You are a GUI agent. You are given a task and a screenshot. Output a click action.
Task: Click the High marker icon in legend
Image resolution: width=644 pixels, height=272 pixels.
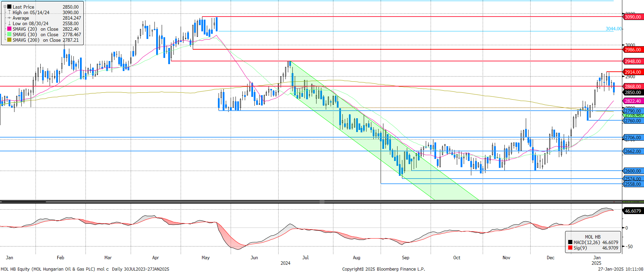tap(9, 12)
